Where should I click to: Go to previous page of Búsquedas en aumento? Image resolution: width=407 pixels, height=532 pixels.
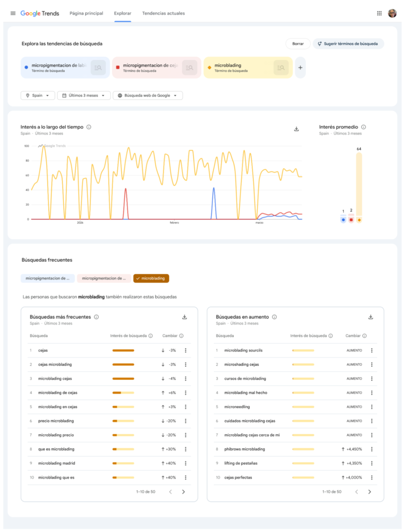[x=357, y=491]
